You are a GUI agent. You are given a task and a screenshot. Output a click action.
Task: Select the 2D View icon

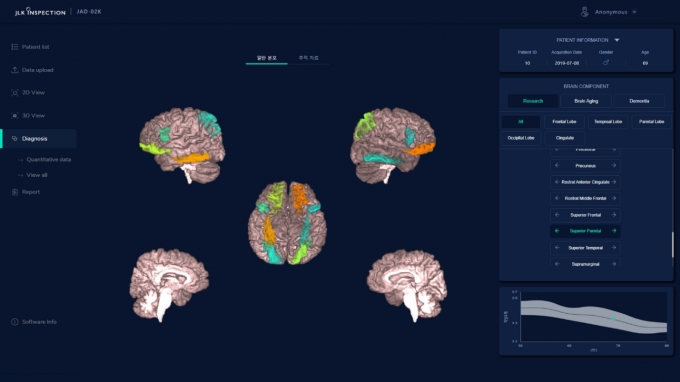tap(15, 93)
